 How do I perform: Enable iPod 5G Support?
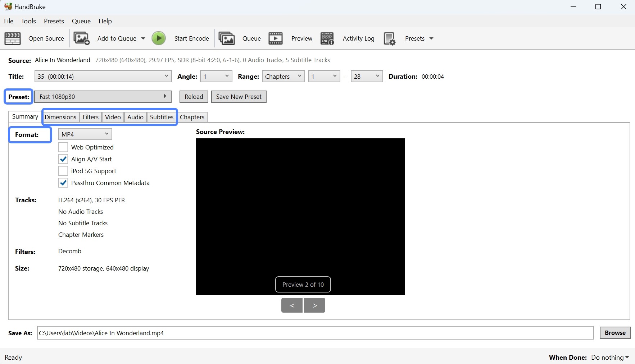(63, 171)
